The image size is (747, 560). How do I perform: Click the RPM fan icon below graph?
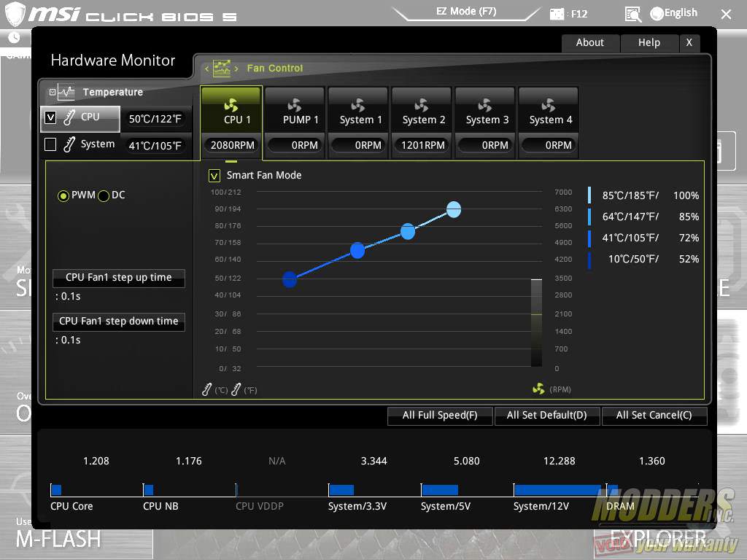tap(538, 389)
